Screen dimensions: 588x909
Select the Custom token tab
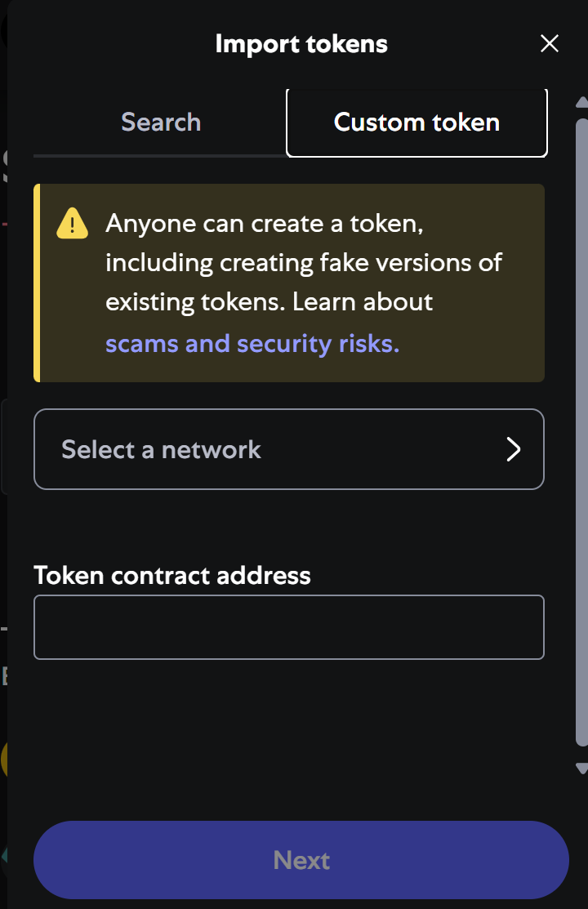point(416,123)
